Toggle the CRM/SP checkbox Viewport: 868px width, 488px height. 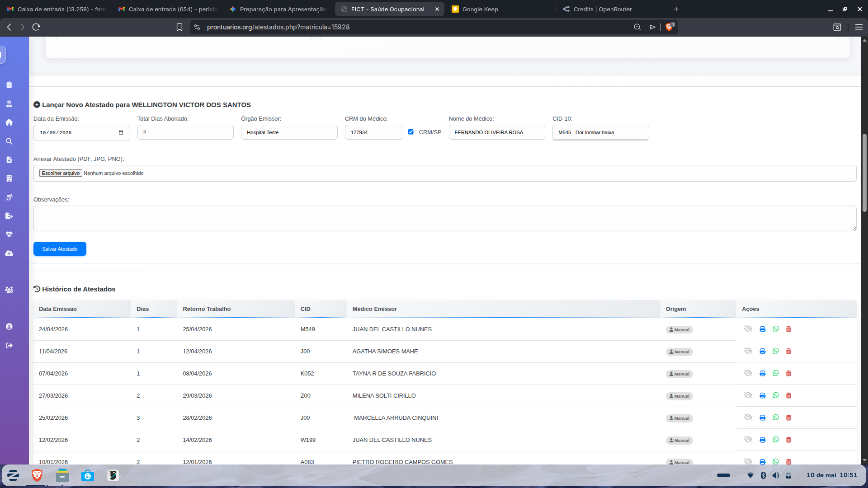click(411, 132)
